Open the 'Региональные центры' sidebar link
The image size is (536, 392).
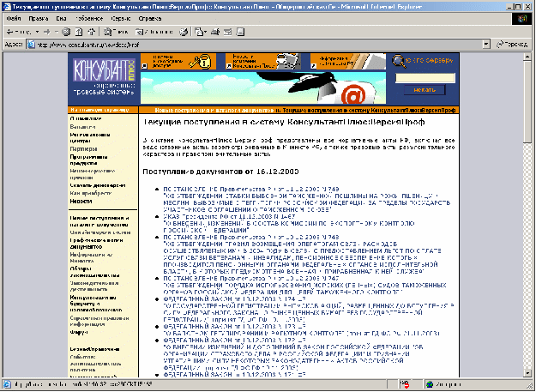(90, 138)
